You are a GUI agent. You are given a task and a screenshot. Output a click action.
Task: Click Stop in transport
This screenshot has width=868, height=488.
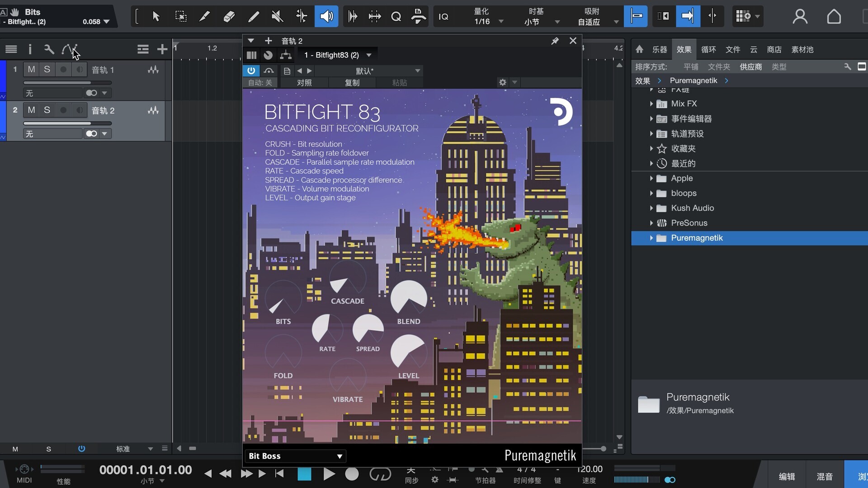(304, 474)
